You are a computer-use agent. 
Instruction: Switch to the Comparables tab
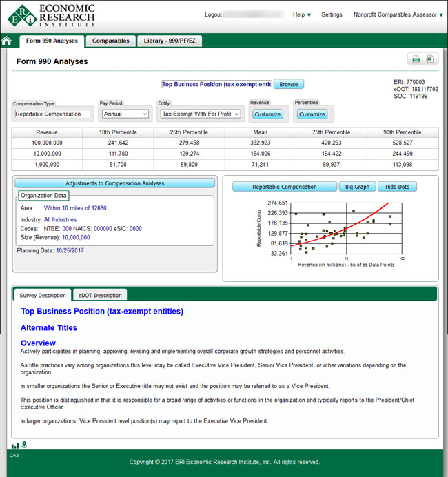[111, 41]
